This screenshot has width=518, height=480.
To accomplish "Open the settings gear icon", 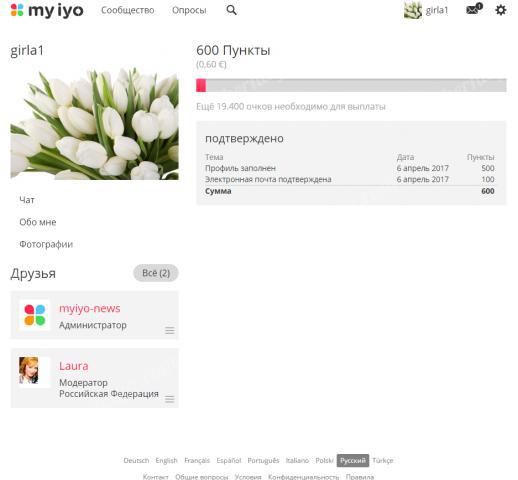I will [x=500, y=10].
